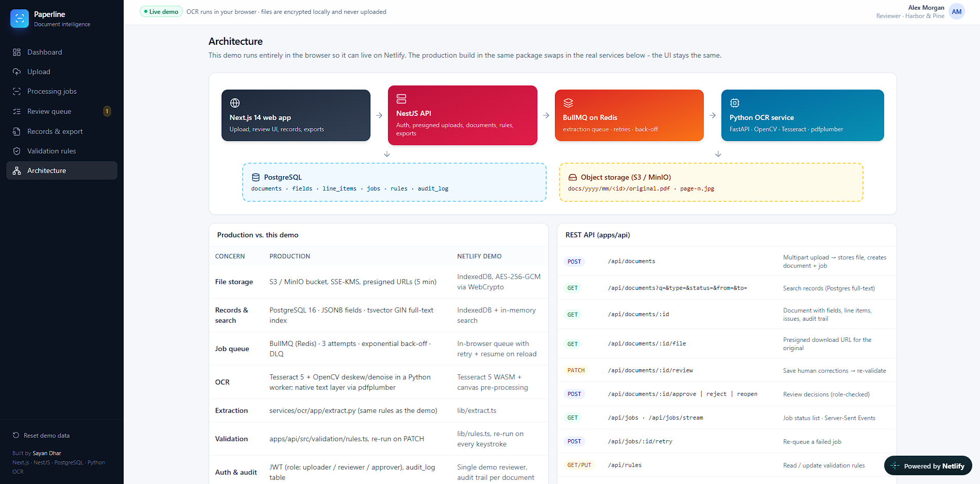Navigate to Records & export
This screenshot has width=980, height=484.
point(62,131)
